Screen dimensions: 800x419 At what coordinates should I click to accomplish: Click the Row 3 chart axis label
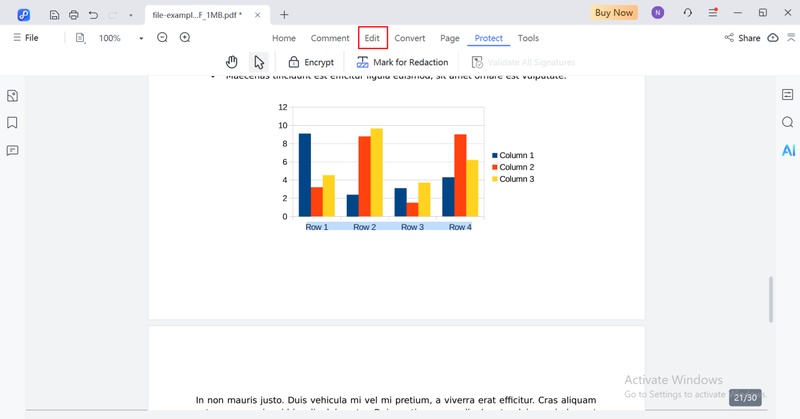412,227
